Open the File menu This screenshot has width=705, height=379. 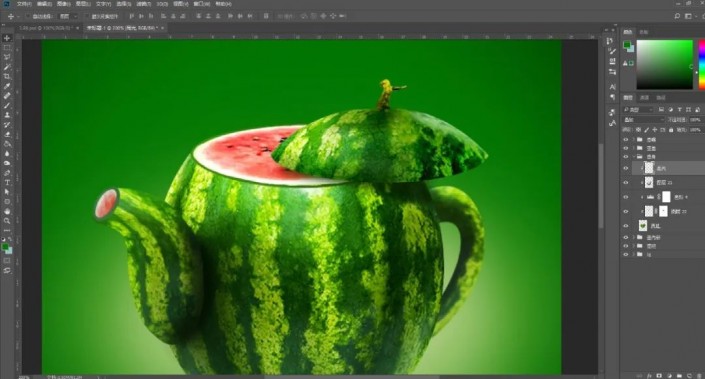tap(25, 4)
